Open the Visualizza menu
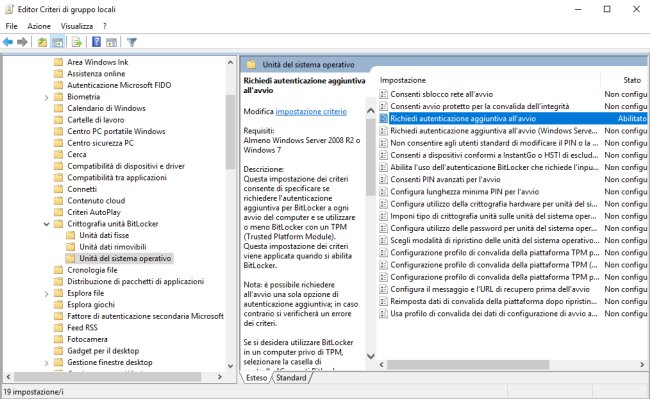 click(77, 26)
